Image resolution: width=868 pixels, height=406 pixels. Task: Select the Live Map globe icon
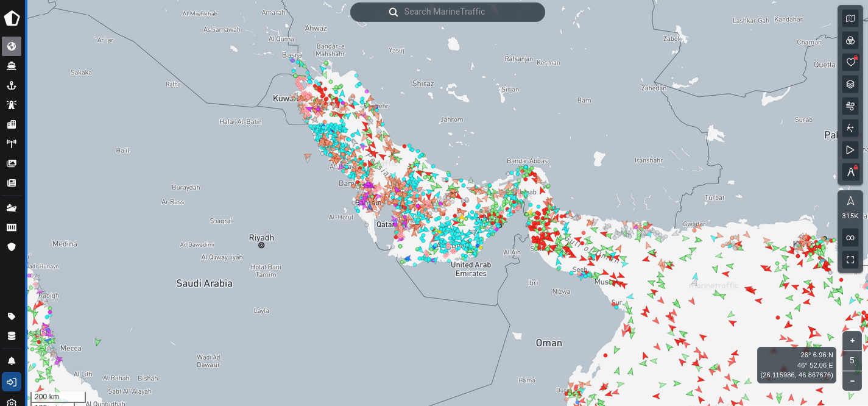coord(12,46)
